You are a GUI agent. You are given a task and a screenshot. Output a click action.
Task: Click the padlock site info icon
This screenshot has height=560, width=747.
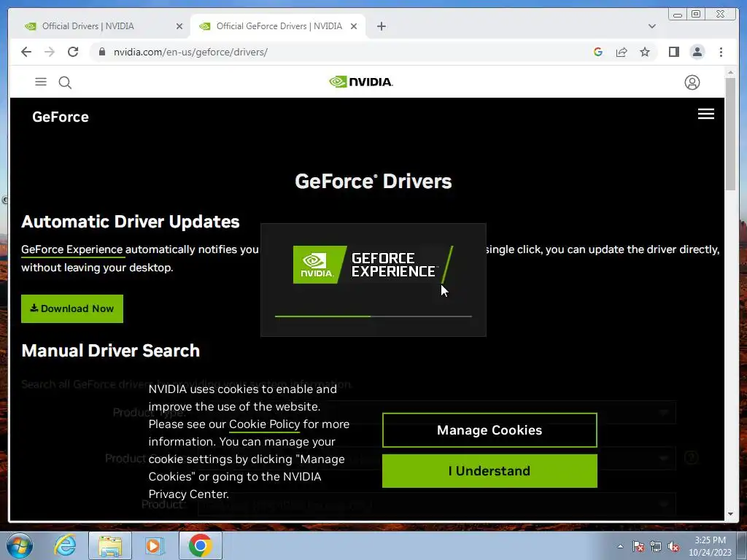(x=101, y=52)
